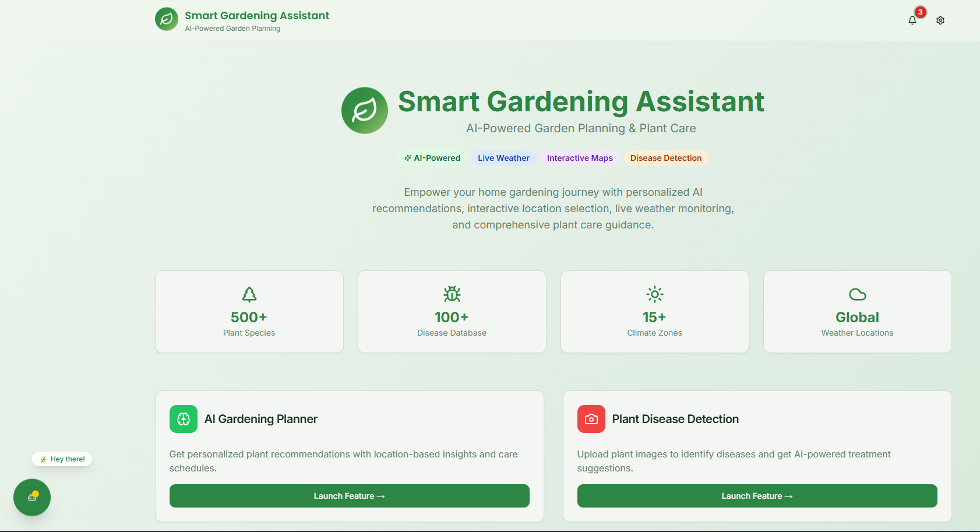Click the camera icon for Plant Disease Detection

(x=591, y=419)
